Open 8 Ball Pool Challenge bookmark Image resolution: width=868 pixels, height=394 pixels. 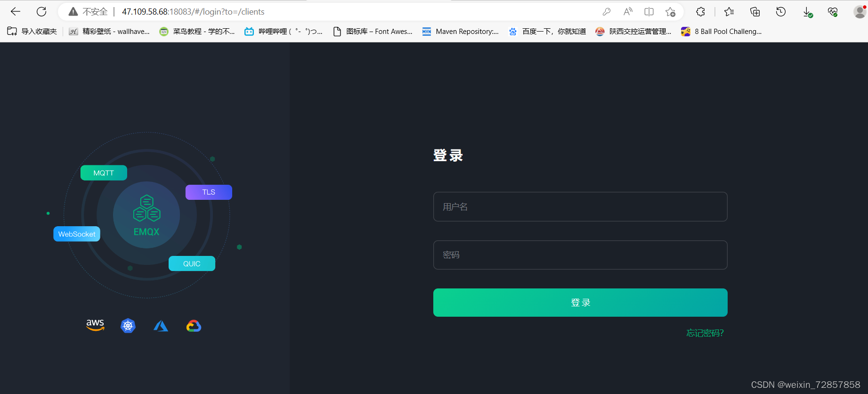click(x=721, y=32)
